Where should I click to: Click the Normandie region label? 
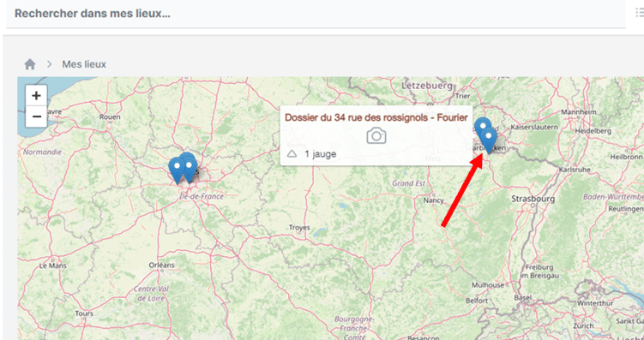pos(42,152)
